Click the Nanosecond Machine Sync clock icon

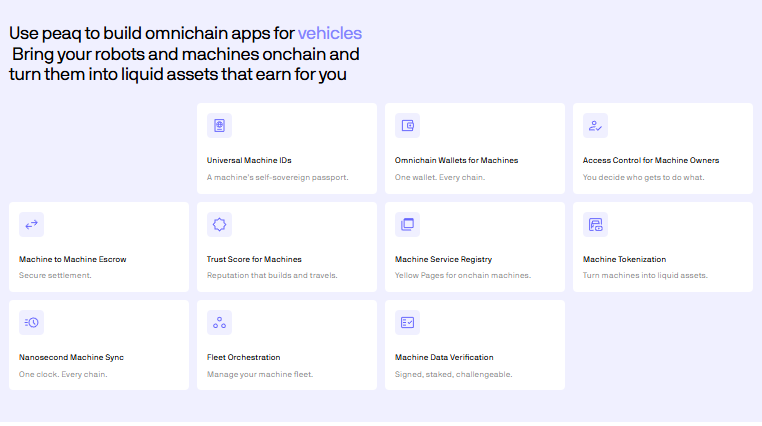point(31,323)
